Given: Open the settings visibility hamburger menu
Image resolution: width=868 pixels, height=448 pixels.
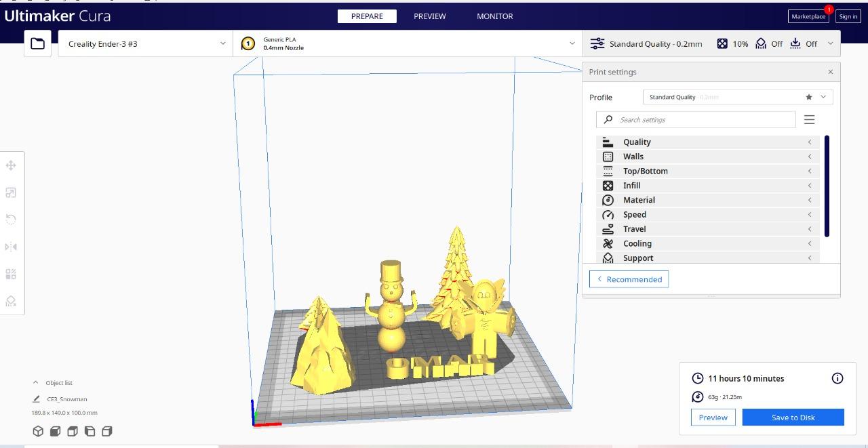Looking at the screenshot, I should 809,119.
